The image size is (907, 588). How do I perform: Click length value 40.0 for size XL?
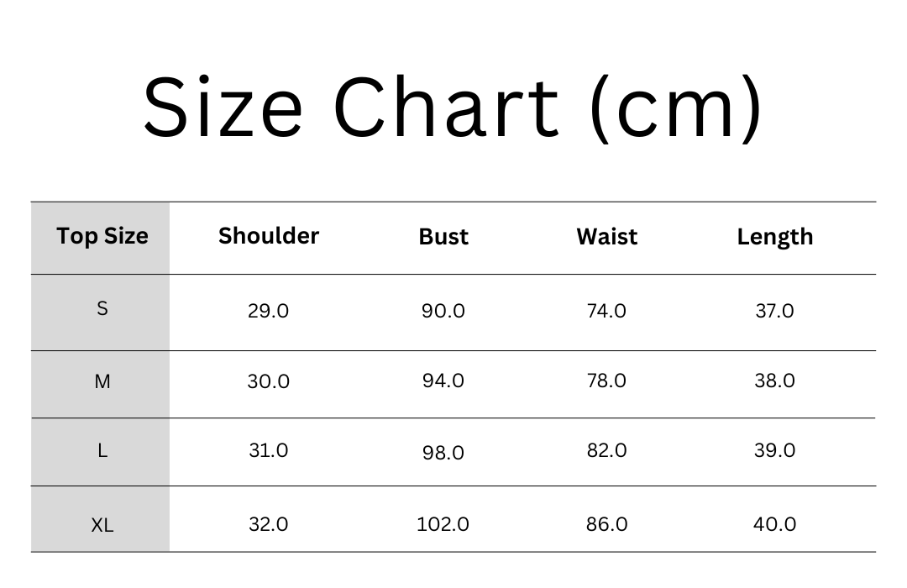click(775, 524)
